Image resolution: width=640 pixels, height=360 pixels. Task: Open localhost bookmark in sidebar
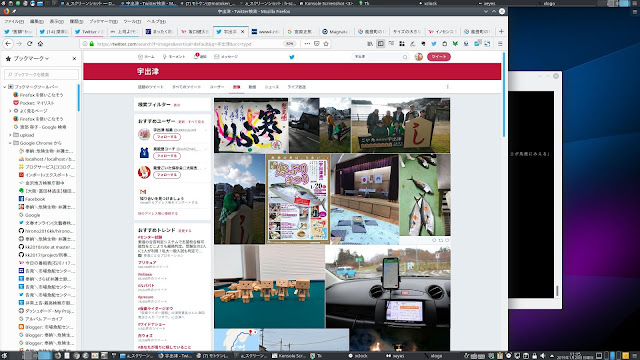coord(47,159)
